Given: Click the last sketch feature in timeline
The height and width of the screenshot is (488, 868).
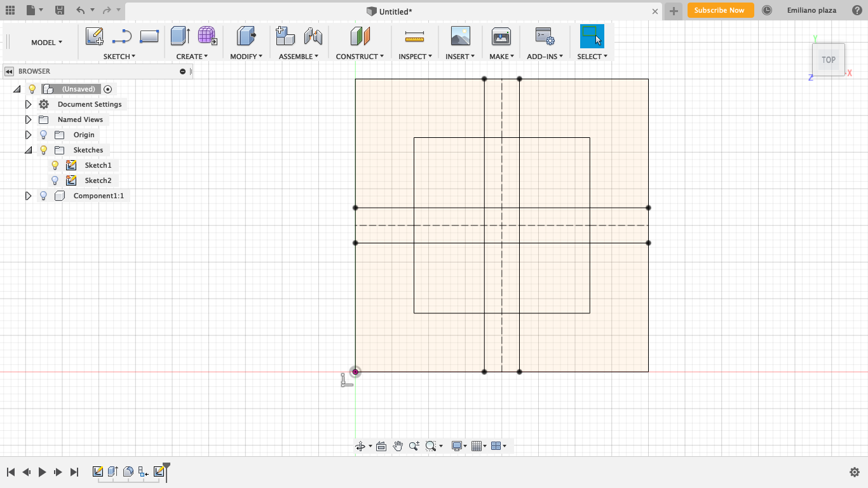Looking at the screenshot, I should point(159,471).
